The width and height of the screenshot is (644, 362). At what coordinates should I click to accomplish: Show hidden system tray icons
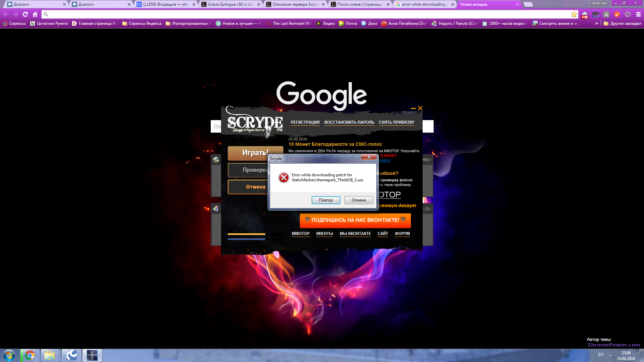[x=610, y=355]
